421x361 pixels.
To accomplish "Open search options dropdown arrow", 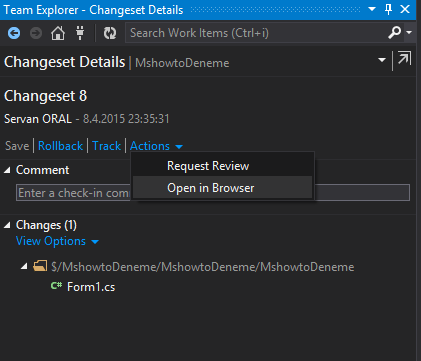I will click(409, 32).
